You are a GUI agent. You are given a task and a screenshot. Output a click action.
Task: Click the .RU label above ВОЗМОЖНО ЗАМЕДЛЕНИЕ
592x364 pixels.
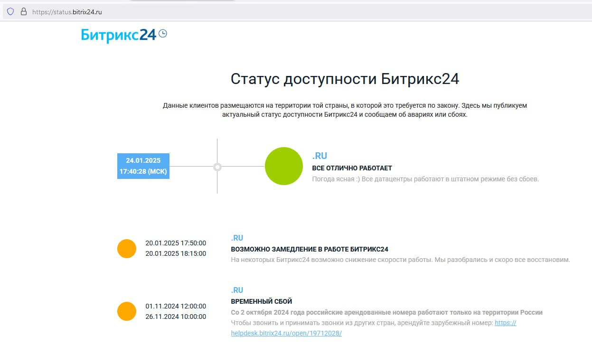[x=237, y=238]
